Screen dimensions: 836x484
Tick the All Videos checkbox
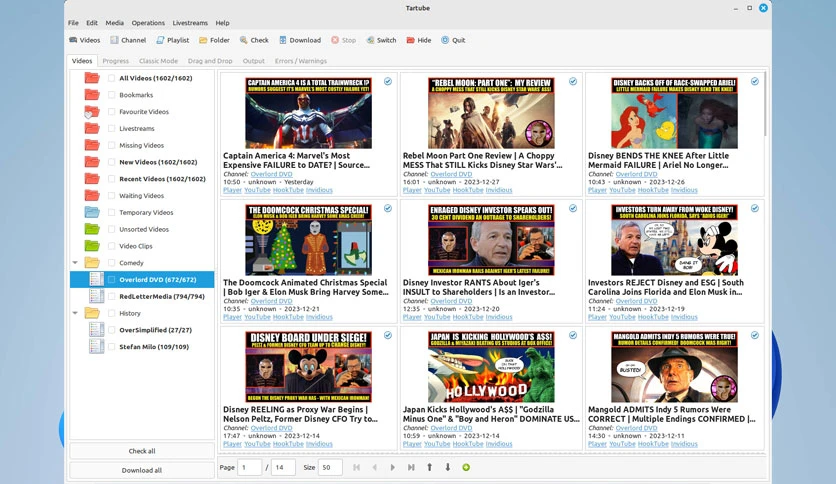point(111,78)
